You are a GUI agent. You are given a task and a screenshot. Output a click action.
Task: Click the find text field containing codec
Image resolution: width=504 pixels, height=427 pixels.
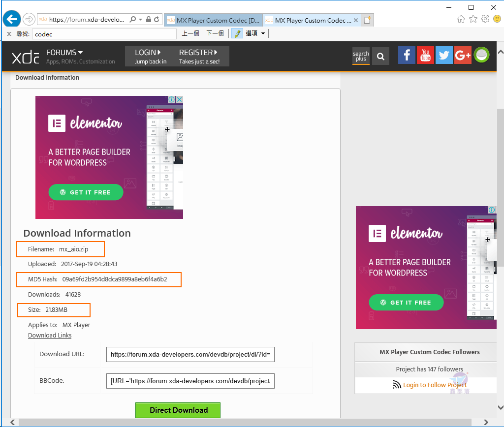104,34
